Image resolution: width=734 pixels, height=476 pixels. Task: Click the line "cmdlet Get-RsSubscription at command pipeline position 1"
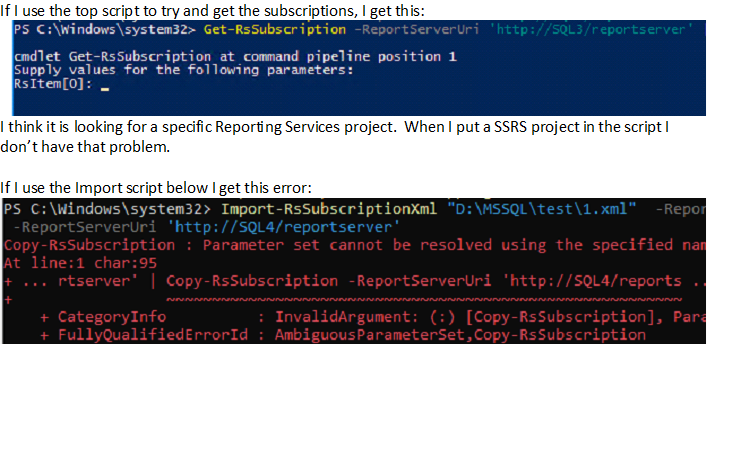[235, 57]
